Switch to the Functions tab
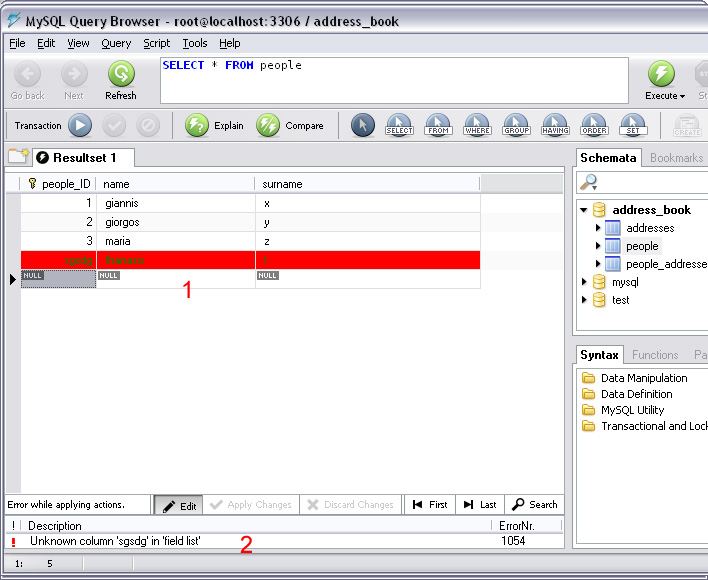Screen dimensions: 708x580 click(655, 355)
